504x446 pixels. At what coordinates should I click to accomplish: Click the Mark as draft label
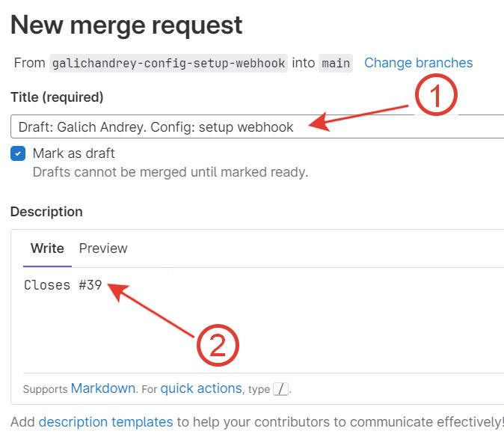(x=73, y=153)
